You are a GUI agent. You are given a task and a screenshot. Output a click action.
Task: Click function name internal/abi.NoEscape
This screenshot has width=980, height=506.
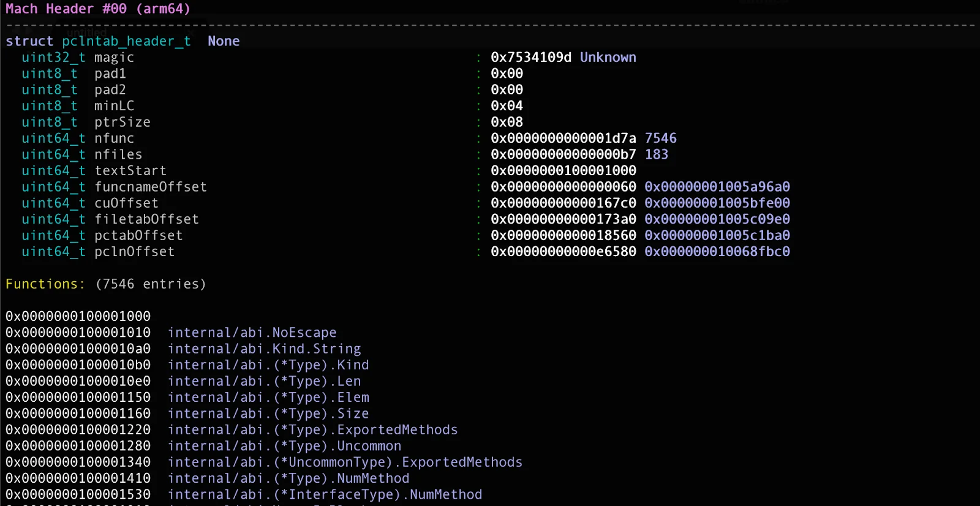coord(252,333)
